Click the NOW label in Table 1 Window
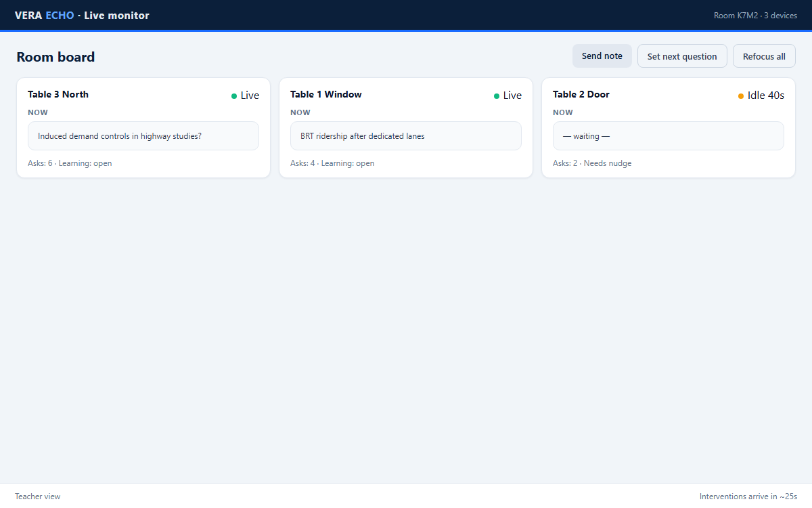812x508 pixels. tap(300, 112)
